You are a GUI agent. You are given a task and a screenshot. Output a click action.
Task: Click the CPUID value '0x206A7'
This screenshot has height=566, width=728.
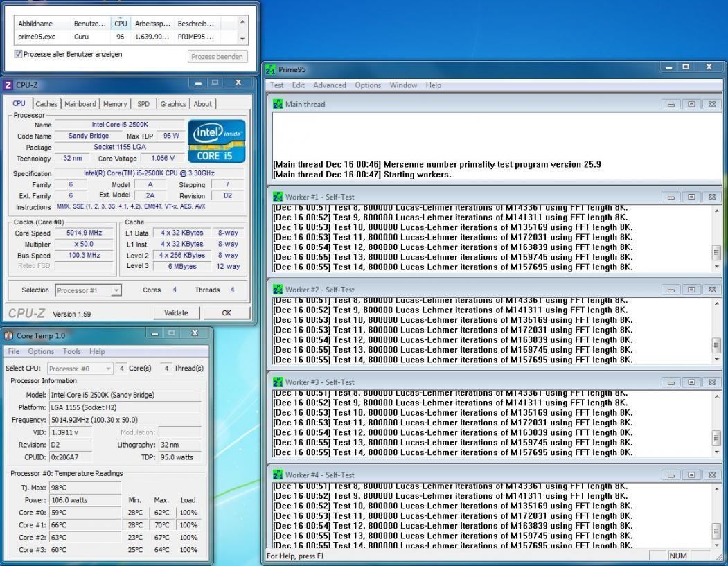(71, 457)
